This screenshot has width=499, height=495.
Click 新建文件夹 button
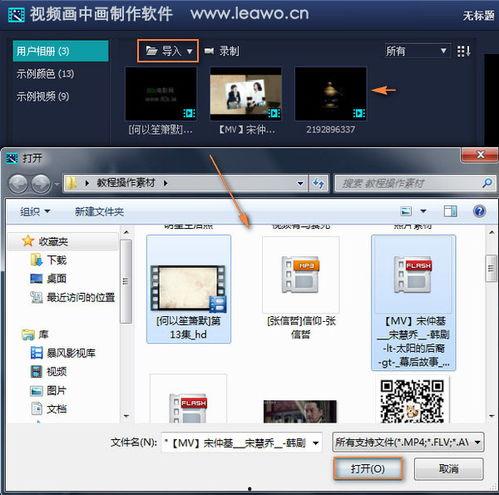tap(99, 211)
